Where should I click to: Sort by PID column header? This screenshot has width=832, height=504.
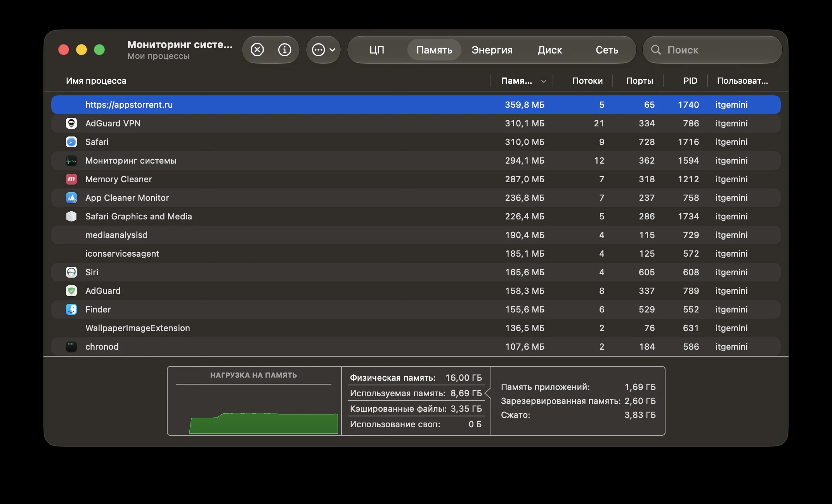click(x=690, y=81)
